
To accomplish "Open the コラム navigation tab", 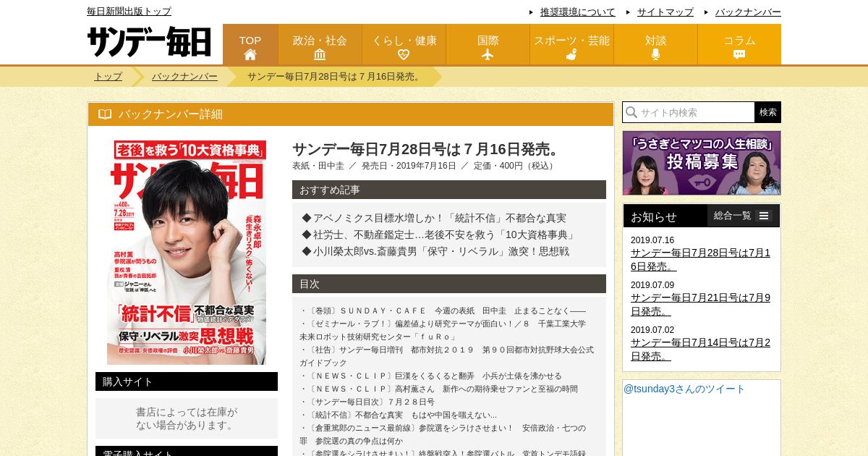I will tap(739, 44).
